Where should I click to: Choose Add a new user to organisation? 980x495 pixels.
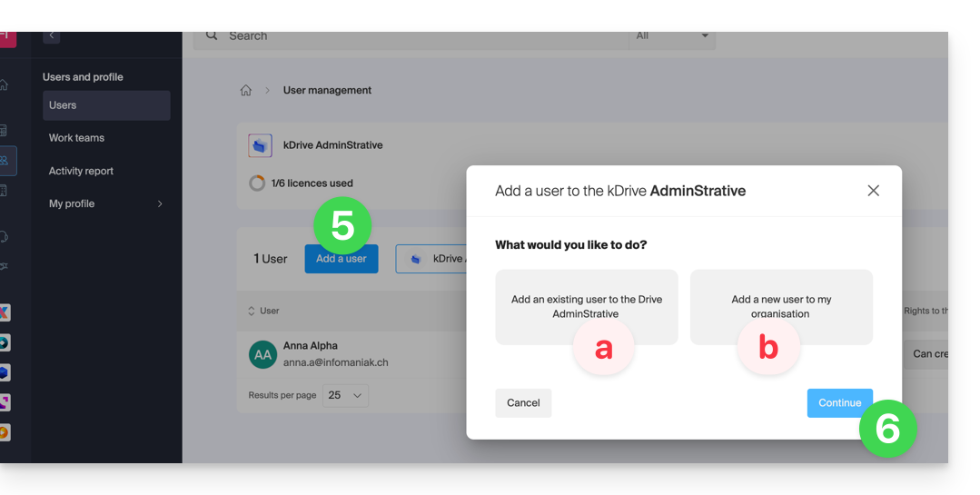781,306
